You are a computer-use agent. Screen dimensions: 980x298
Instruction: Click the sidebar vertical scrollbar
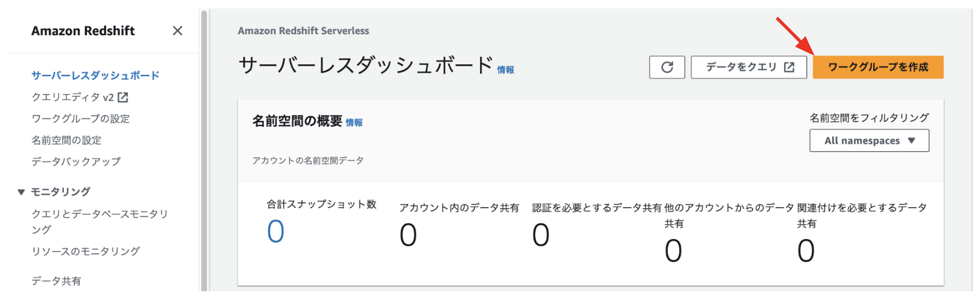204,151
